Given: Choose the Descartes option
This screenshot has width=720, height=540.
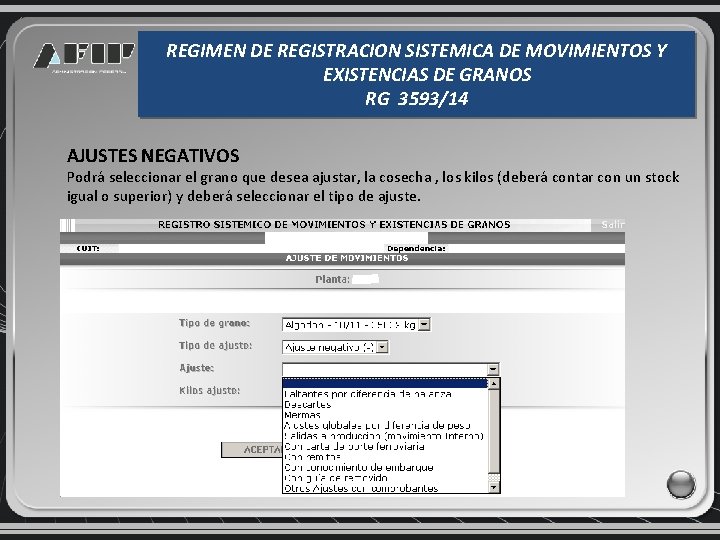Looking at the screenshot, I should (x=307, y=405).
